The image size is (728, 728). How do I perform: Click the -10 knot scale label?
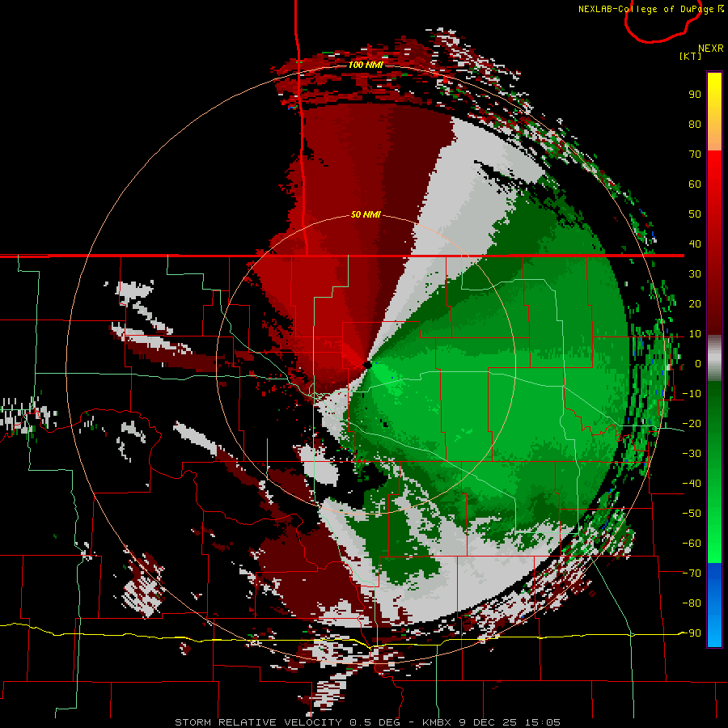point(692,394)
